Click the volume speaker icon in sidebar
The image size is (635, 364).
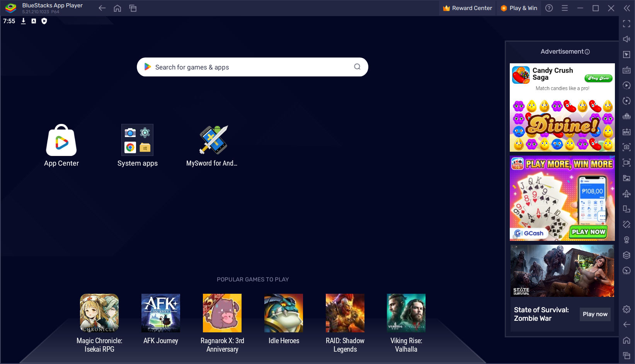pos(626,39)
